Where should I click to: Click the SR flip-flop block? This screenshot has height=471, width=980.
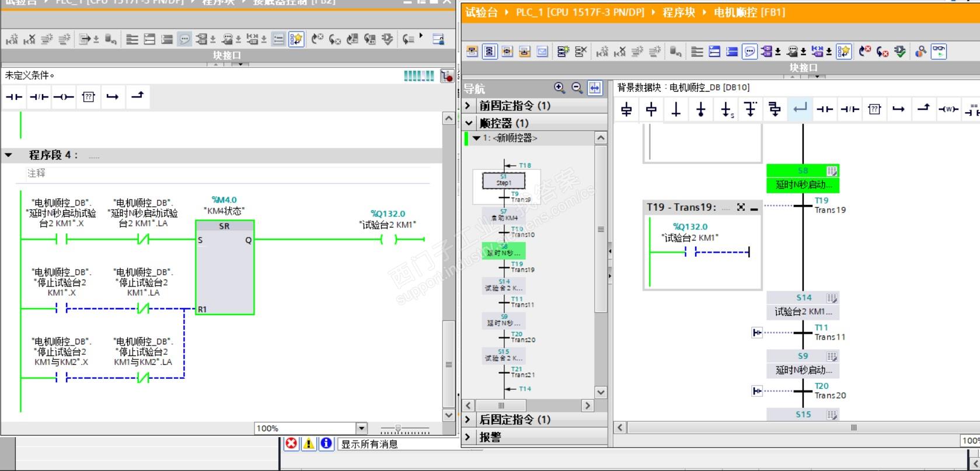coord(225,267)
